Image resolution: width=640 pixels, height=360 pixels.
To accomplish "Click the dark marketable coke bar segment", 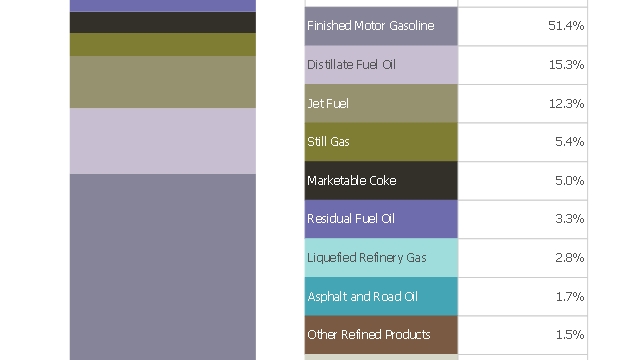I will [x=163, y=22].
